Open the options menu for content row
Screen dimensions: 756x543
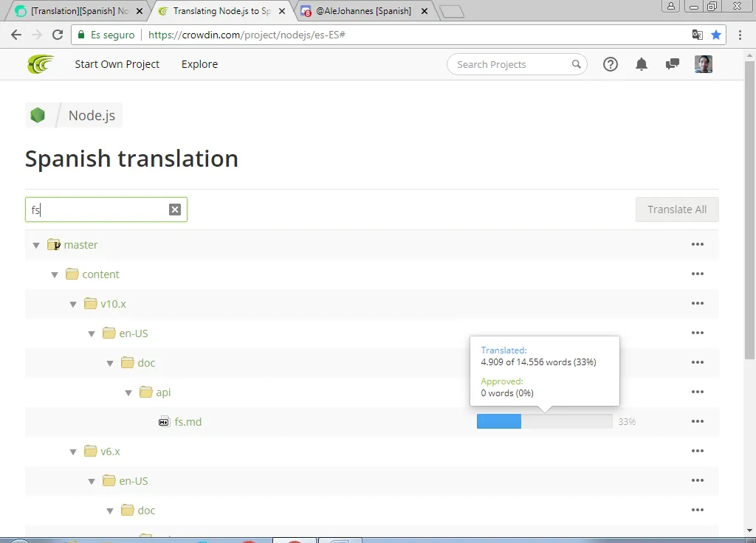tap(698, 274)
